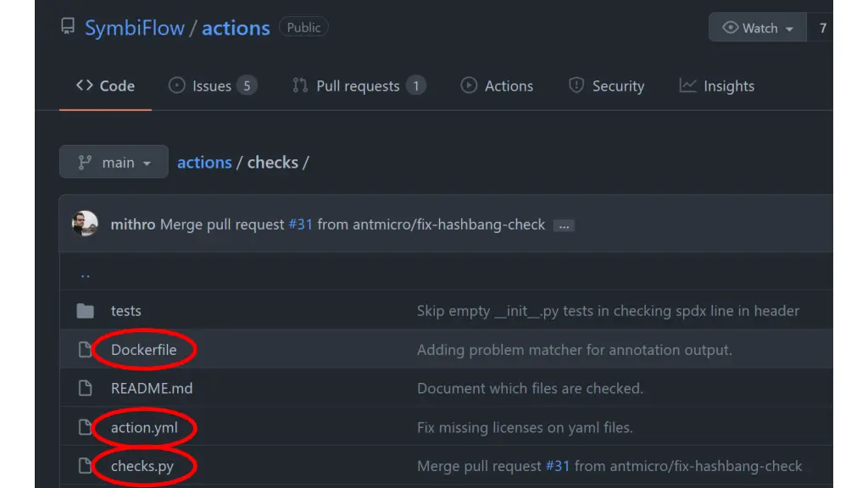868x488 pixels.
Task: Go to the parent directory link
Action: coord(86,274)
